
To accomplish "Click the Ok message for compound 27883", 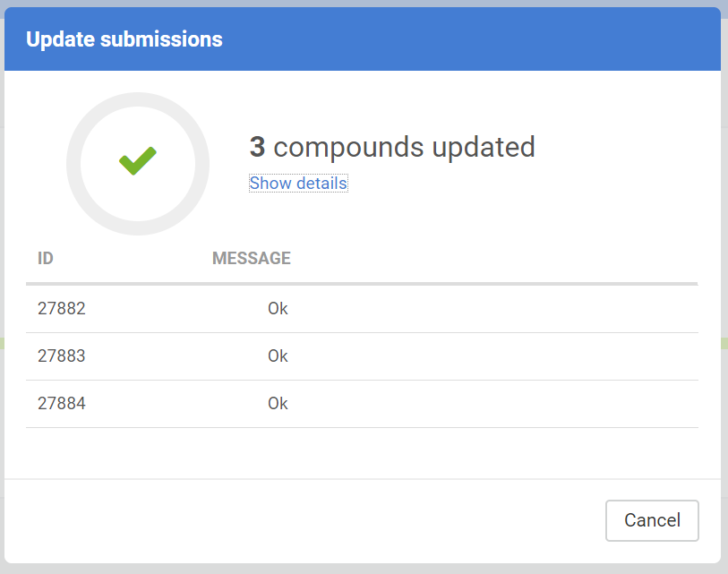I will [x=278, y=356].
